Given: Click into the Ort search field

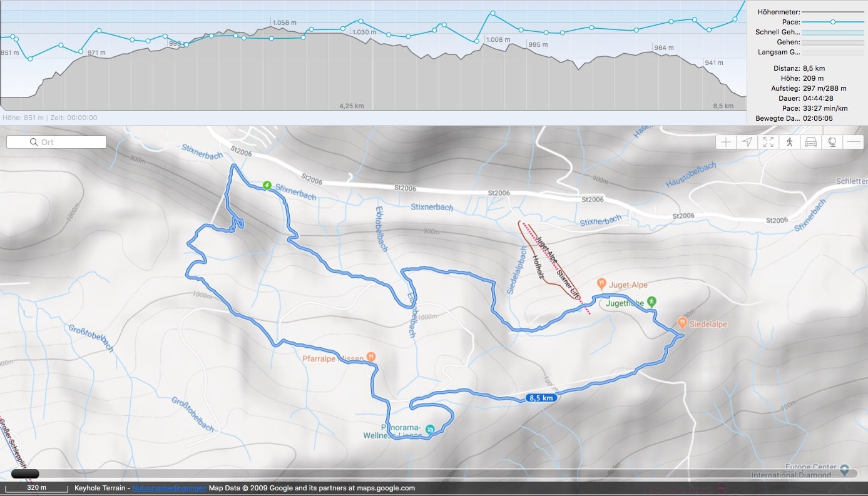Looking at the screenshot, I should tap(56, 142).
